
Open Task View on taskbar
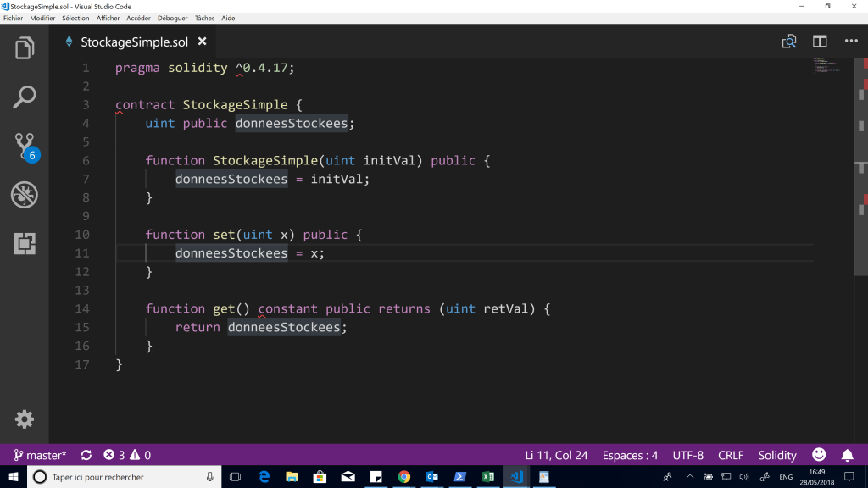pyautogui.click(x=236, y=477)
